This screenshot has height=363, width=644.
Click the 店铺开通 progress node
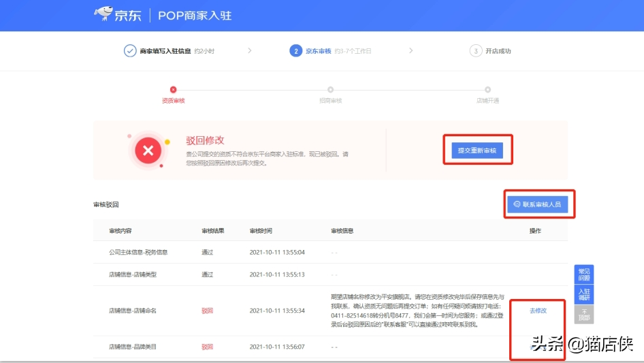click(x=487, y=90)
